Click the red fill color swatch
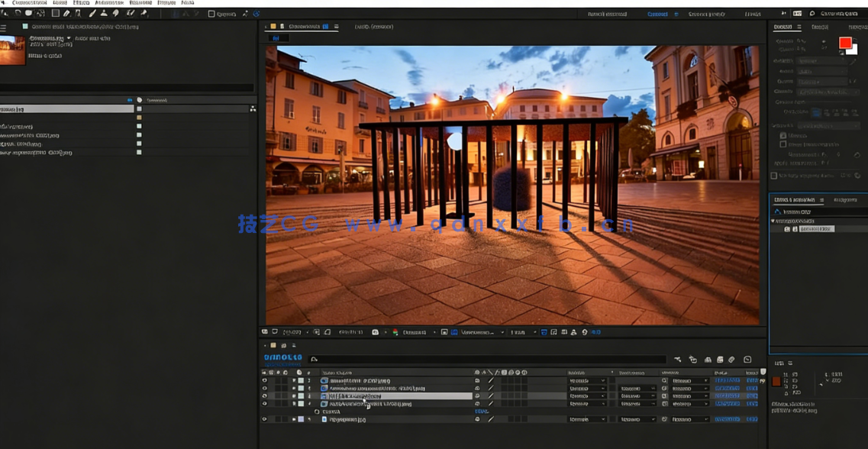868x449 pixels. (846, 42)
